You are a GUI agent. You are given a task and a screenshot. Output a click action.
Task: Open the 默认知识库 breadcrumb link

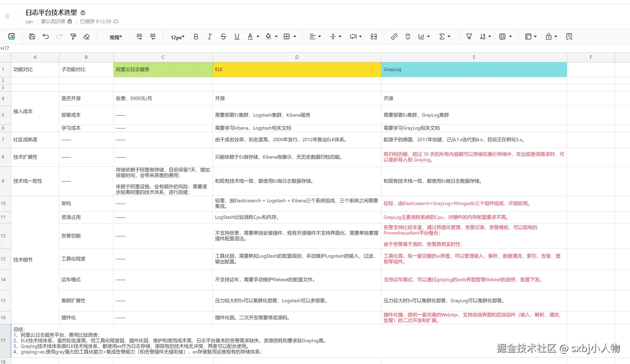pyautogui.click(x=53, y=22)
